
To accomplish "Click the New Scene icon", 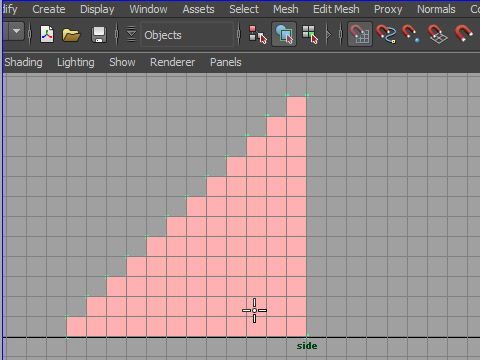I will pos(47,34).
